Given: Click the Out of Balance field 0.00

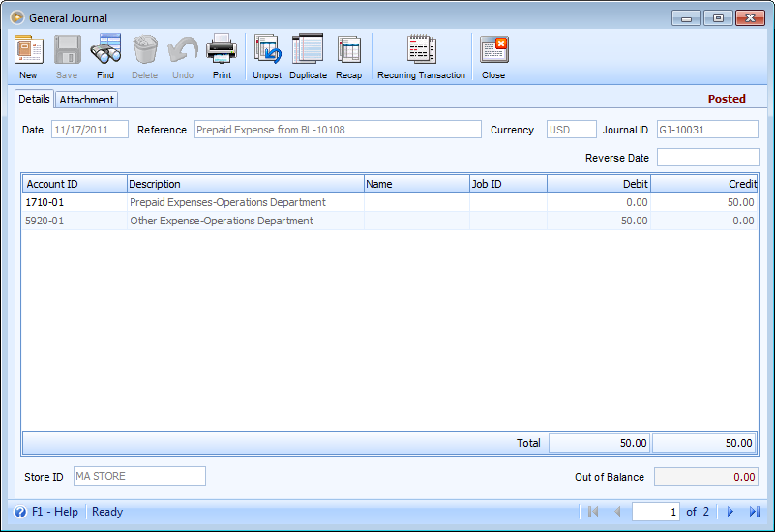Looking at the screenshot, I should pyautogui.click(x=705, y=477).
